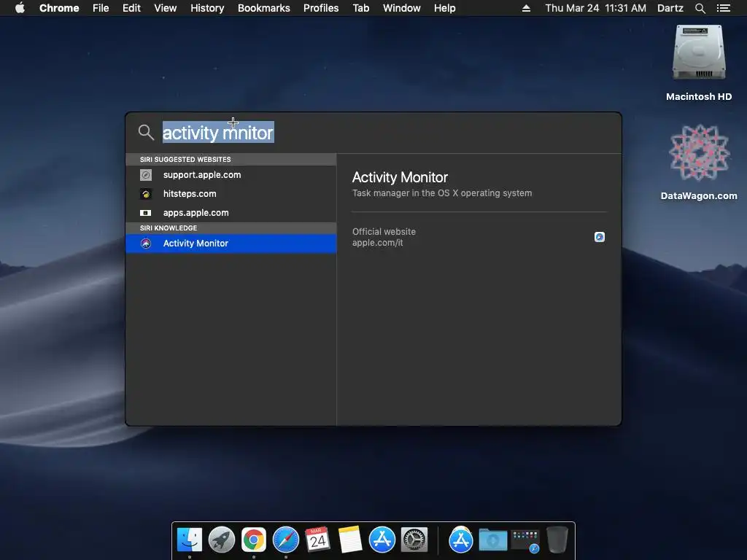Open the Tab menu
The height and width of the screenshot is (560, 747).
click(x=360, y=8)
